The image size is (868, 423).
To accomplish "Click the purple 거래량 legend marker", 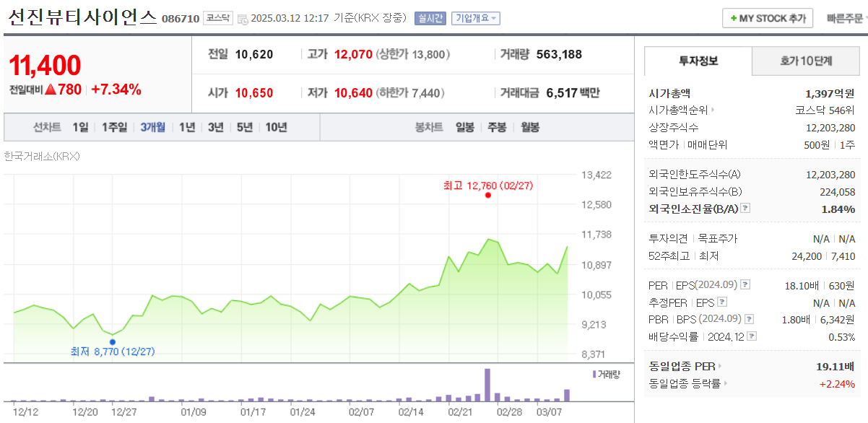I will point(594,374).
